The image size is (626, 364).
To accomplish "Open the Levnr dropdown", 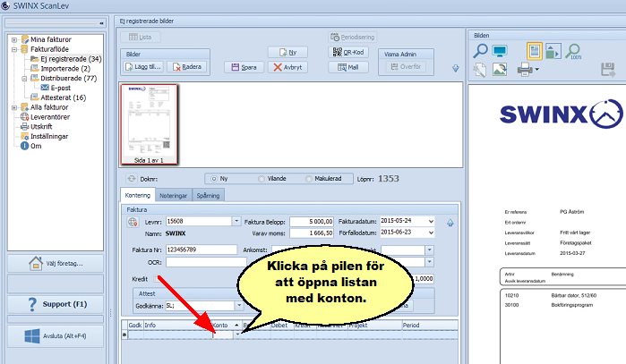I will click(x=236, y=221).
